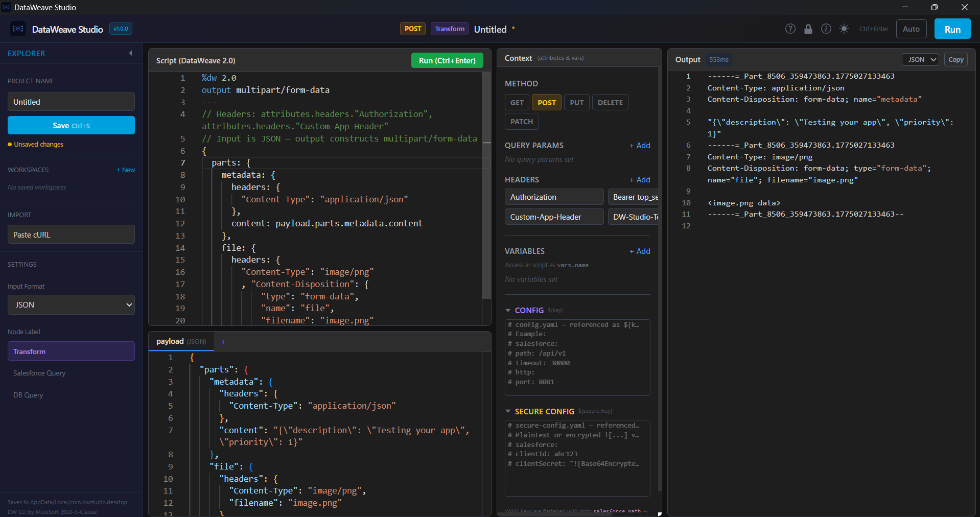Collapse the Explorer panel with its arrow icon

[131, 53]
